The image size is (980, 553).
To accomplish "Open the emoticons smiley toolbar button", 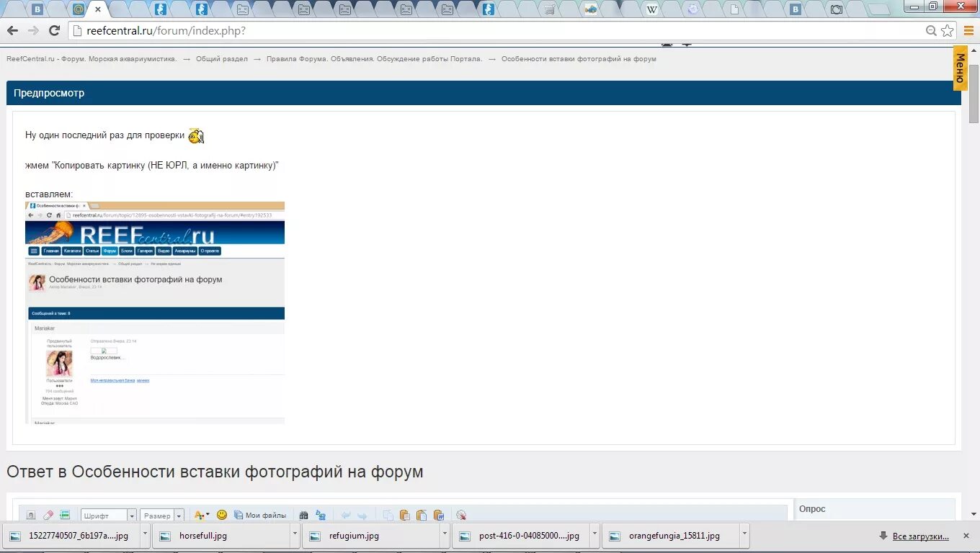I will tap(222, 515).
